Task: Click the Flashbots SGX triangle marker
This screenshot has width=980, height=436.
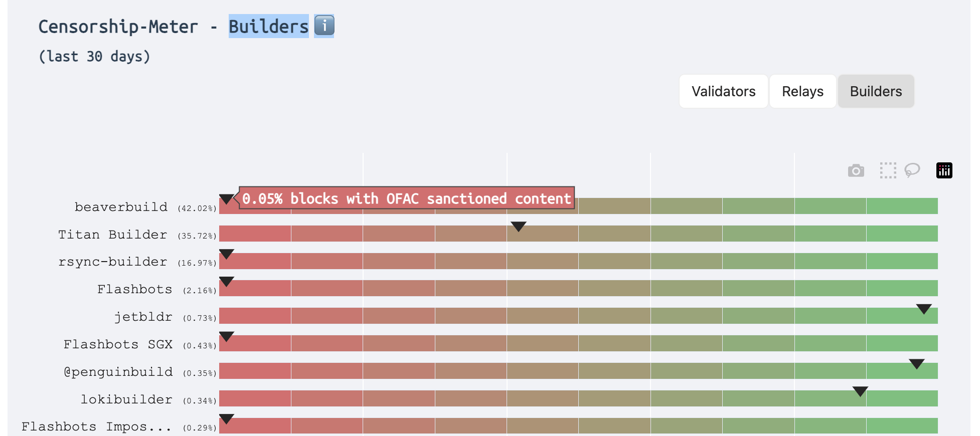Action: point(227,336)
